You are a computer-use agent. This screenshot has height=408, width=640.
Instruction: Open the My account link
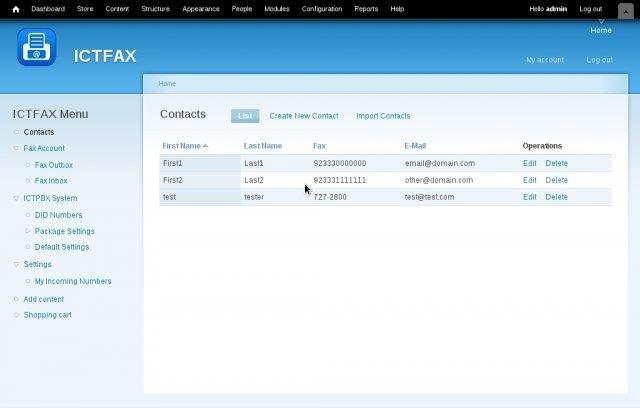click(545, 60)
